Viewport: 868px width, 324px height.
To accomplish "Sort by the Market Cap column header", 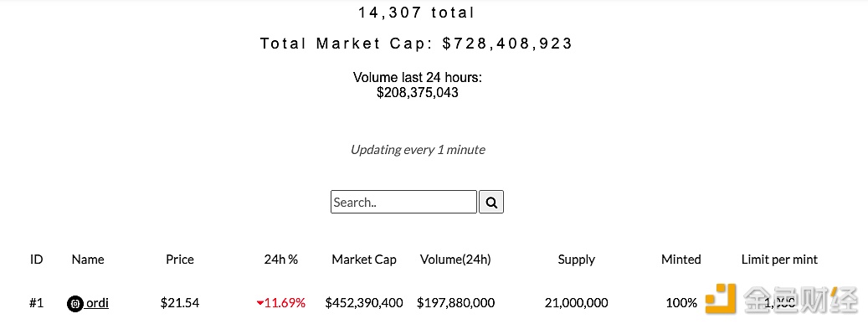I will [364, 260].
